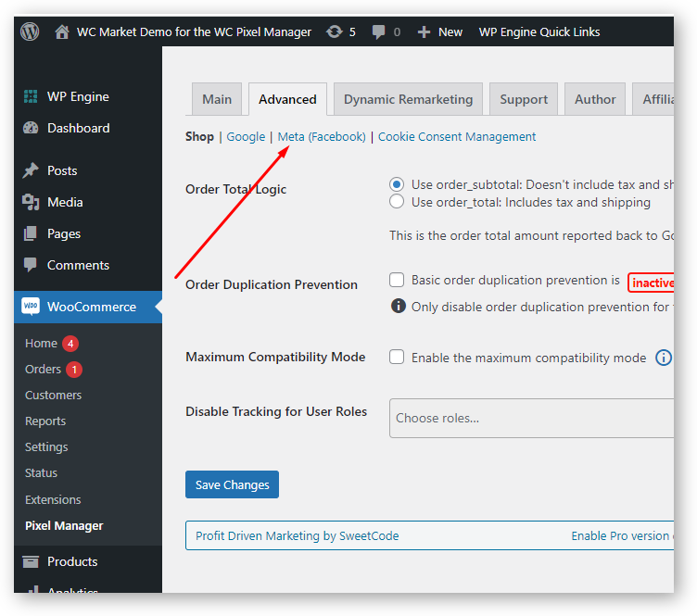This screenshot has width=697, height=616.
Task: Switch to the Dynamic Remarketing tab
Action: pos(408,99)
